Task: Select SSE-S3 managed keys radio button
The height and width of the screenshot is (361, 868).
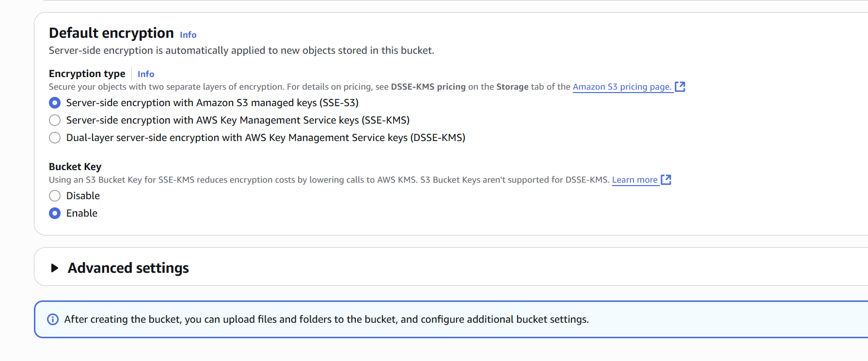Action: (x=55, y=103)
